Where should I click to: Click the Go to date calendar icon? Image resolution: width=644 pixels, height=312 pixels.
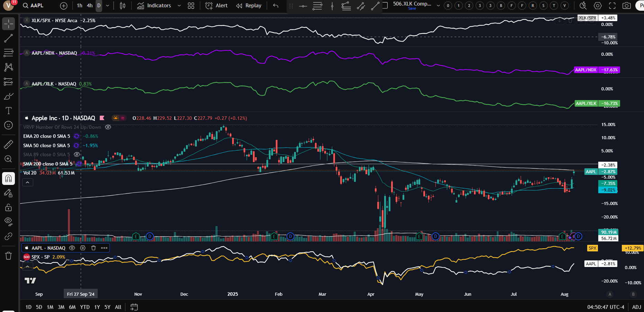(x=134, y=307)
